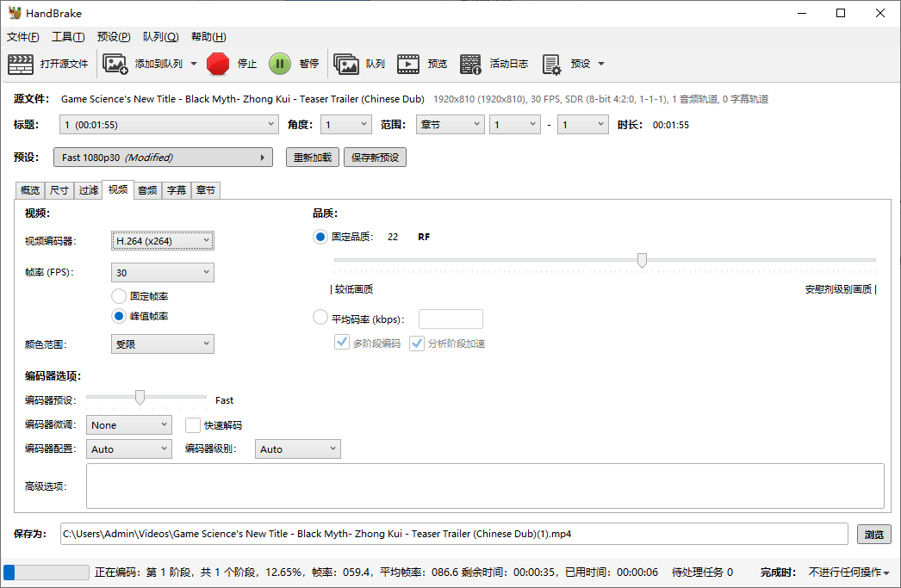
Task: Click the encoder preset slider handle
Action: pyautogui.click(x=140, y=397)
